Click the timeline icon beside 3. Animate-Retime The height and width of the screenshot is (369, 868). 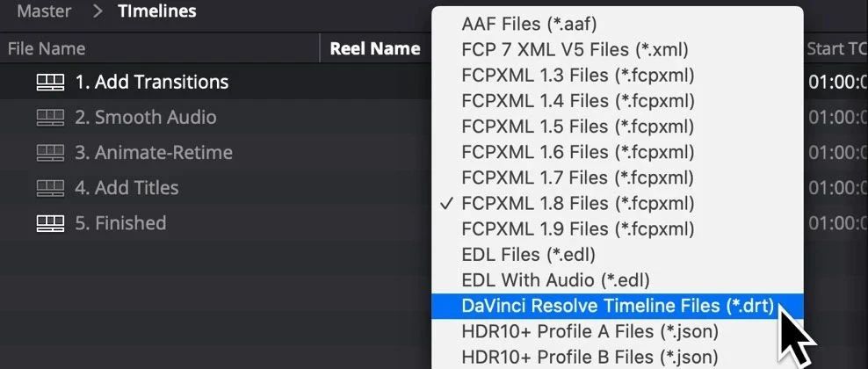click(50, 153)
